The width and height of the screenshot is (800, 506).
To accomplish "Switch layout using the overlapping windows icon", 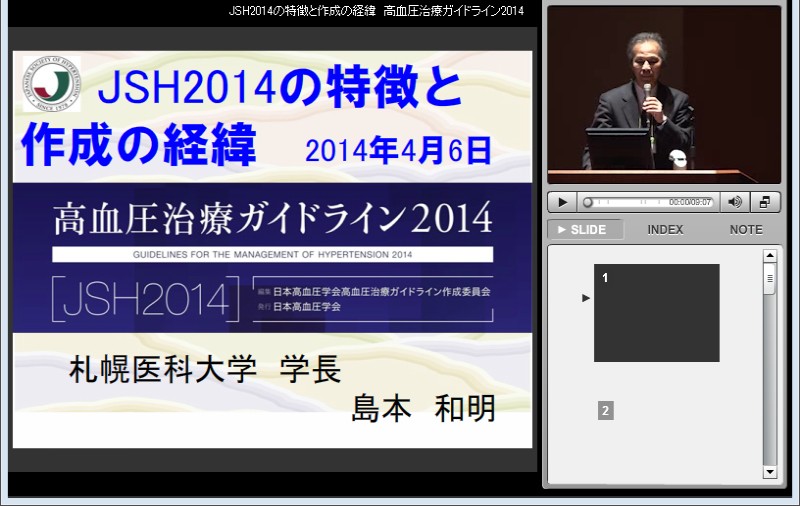I will click(x=765, y=202).
